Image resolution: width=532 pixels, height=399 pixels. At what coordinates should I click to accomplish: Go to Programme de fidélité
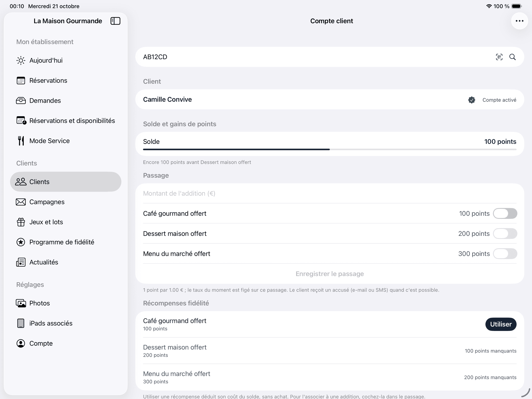coord(66,242)
